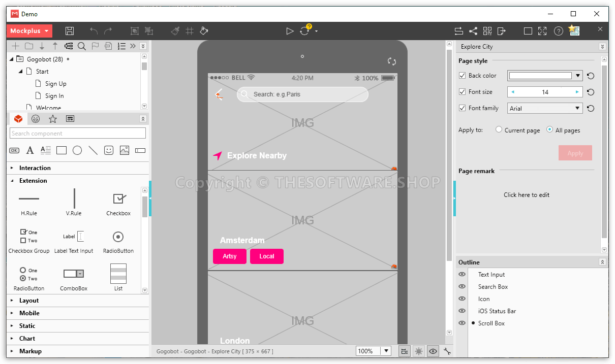Viewport: 615px width, 364px height.
Task: Uncheck the Back color checkbox
Action: [x=462, y=75]
